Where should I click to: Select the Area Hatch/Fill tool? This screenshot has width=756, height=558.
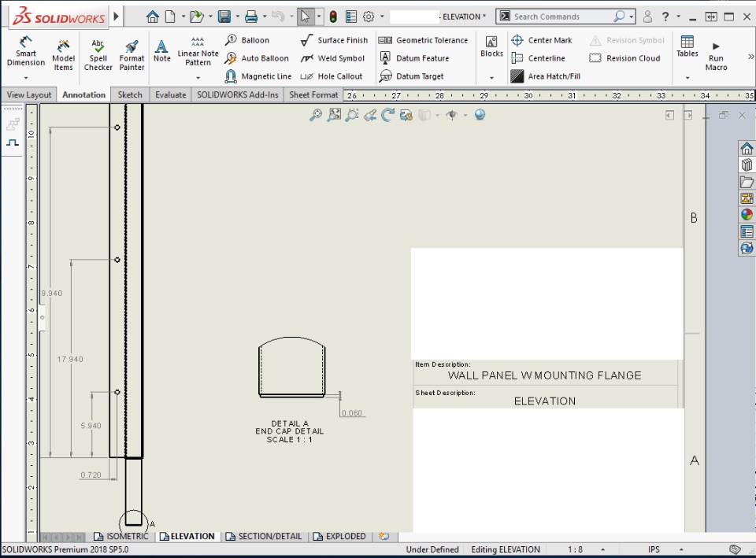tap(546, 76)
